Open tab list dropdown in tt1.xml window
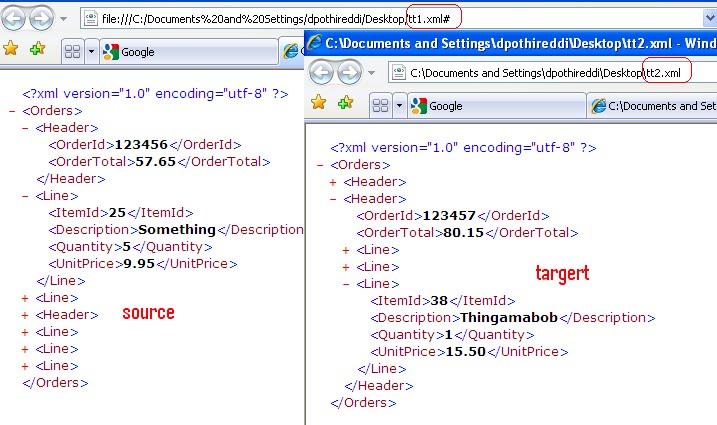Image resolution: width=717 pixels, height=425 pixels. pos(91,52)
